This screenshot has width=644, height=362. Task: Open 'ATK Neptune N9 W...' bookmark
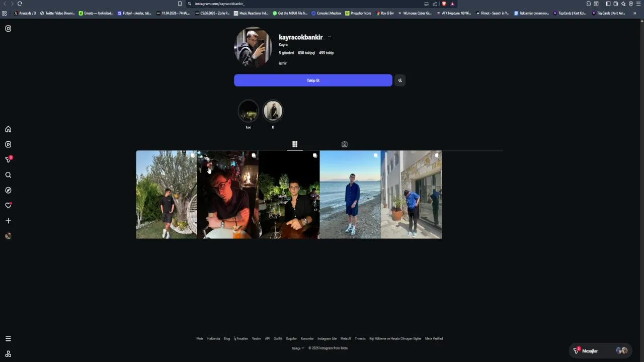[454, 13]
